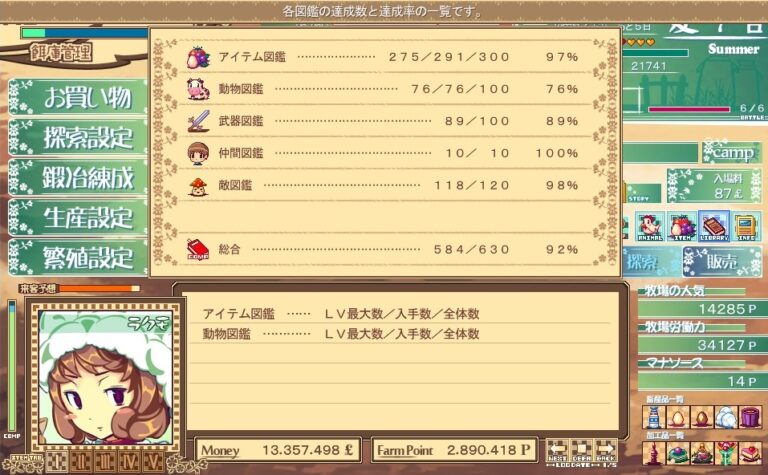Select the cake slice processed item
768x475 pixels.
tap(751, 452)
